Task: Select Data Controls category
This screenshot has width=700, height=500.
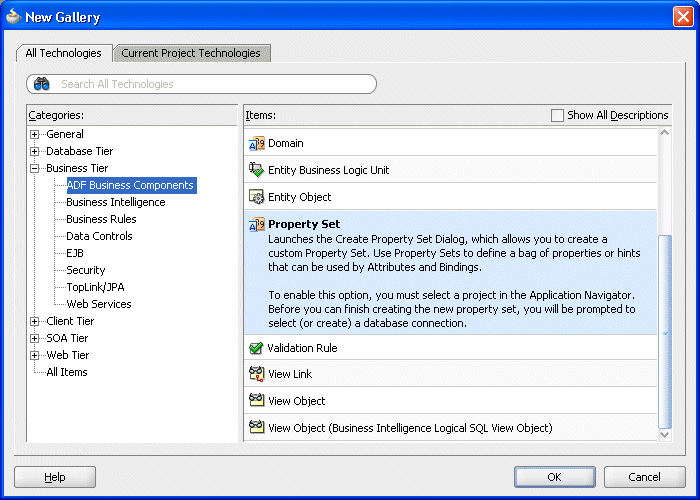Action: click(99, 236)
